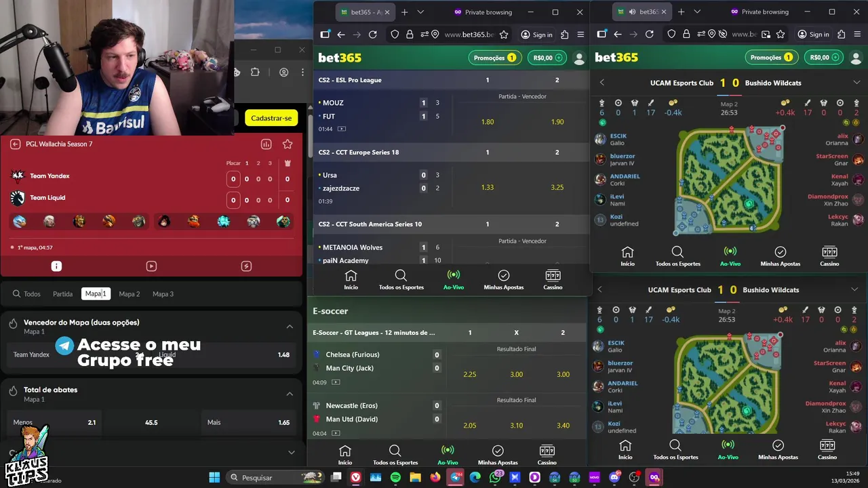Open Todos os Esportes in top-right bet365 window
This screenshot has width=868, height=488.
(677, 256)
